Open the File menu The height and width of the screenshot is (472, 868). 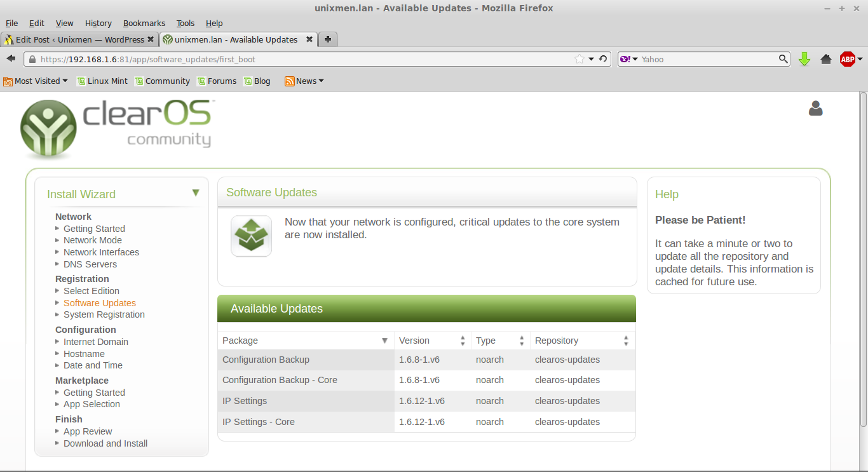pos(11,23)
